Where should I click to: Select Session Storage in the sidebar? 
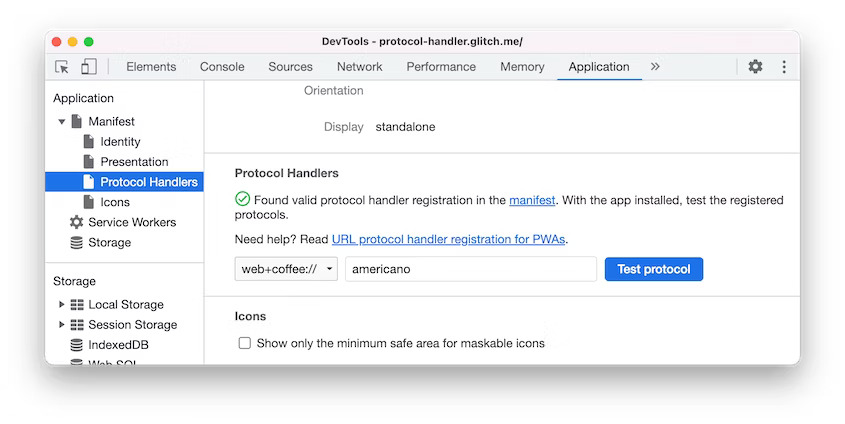pyautogui.click(x=133, y=324)
